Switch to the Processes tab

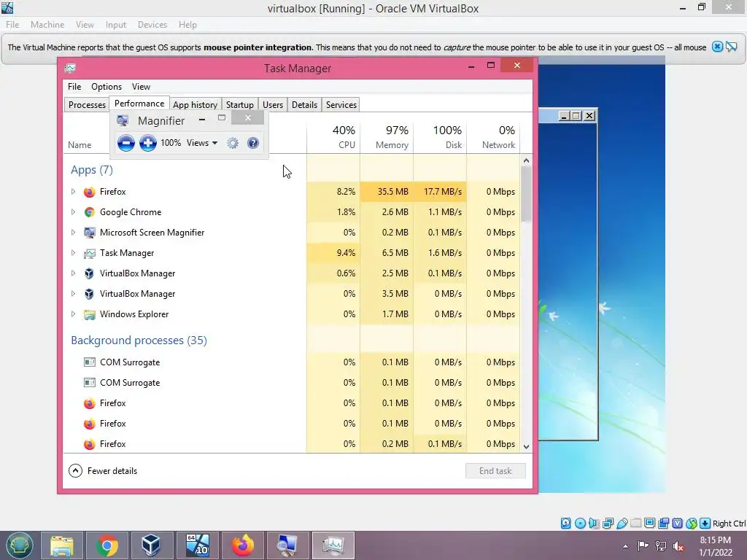click(x=87, y=105)
